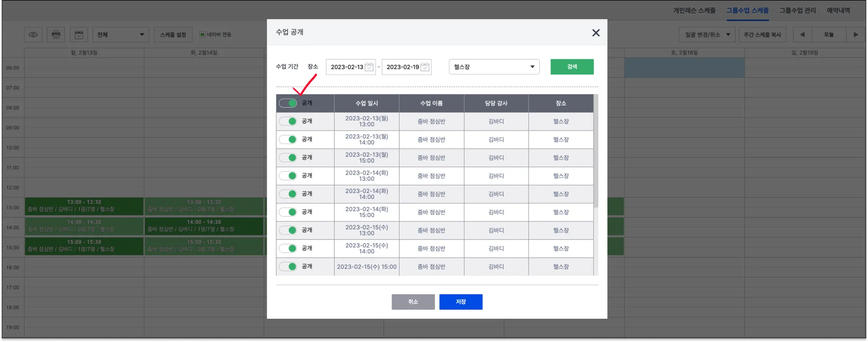Screen dimensions: 868x342
Task: Open calendar picker for end date 2023-02-19
Action: pos(425,67)
